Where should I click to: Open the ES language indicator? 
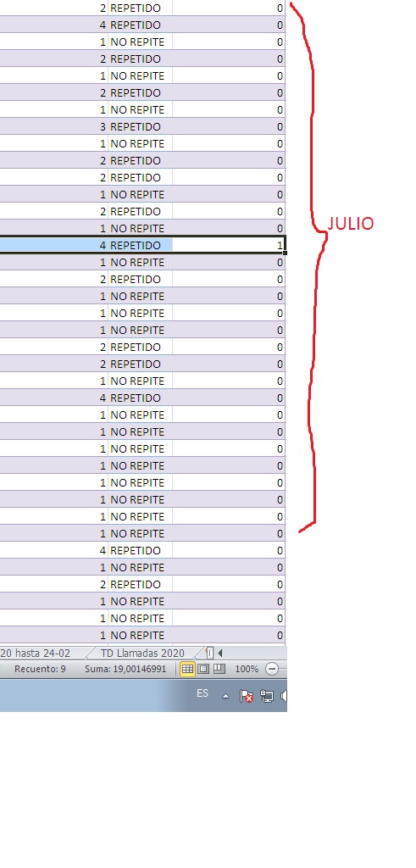202,693
